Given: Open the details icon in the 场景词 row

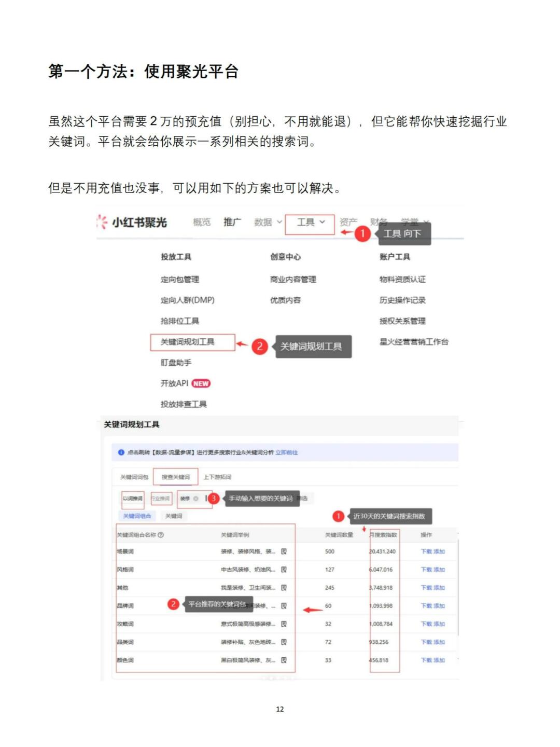Looking at the screenshot, I should click(284, 551).
